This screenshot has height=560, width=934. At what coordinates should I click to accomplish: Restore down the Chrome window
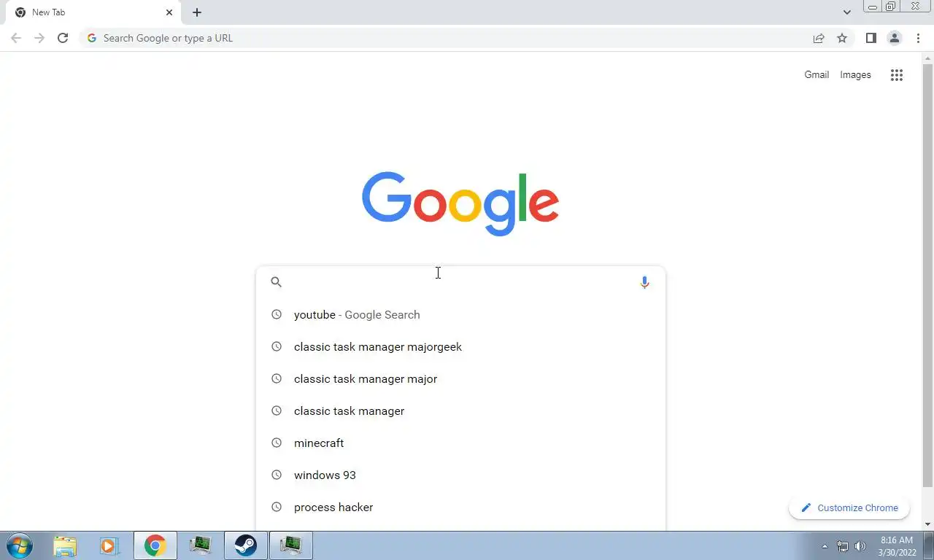click(x=891, y=7)
